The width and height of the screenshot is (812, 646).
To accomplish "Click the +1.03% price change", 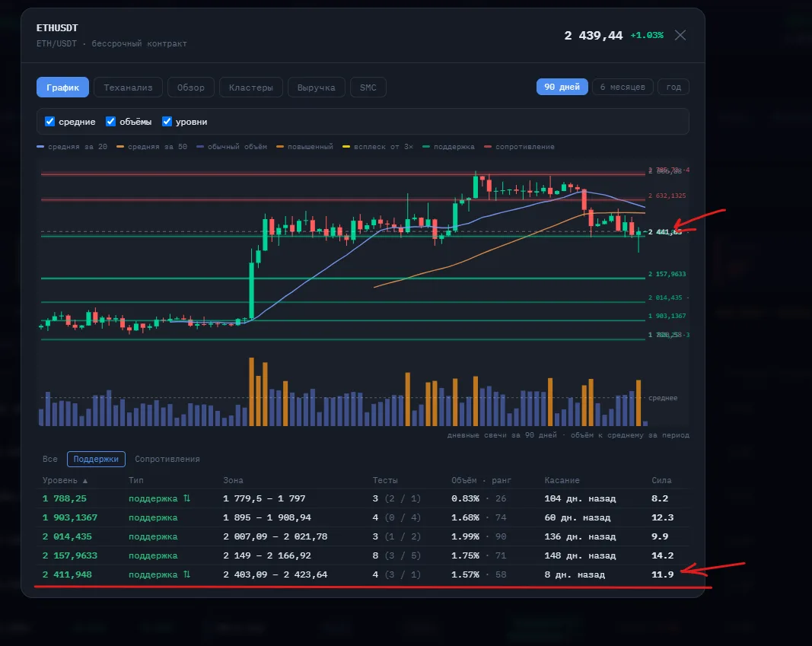I will coord(647,35).
